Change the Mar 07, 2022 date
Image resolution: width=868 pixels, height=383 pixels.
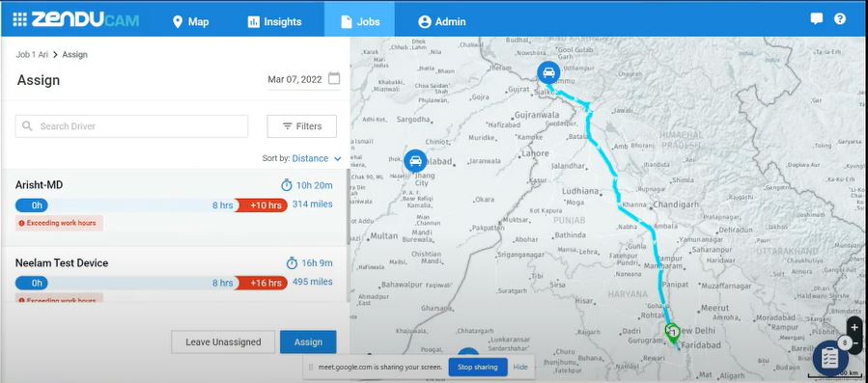(x=294, y=79)
